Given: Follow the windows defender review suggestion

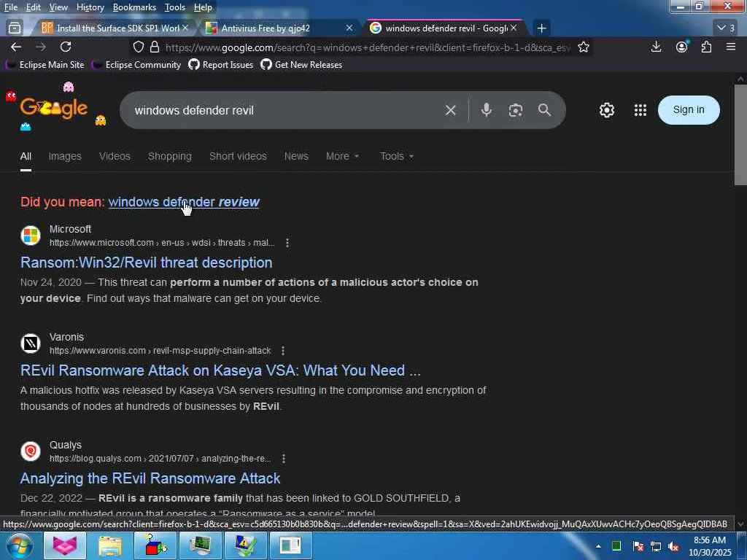Looking at the screenshot, I should click(184, 202).
